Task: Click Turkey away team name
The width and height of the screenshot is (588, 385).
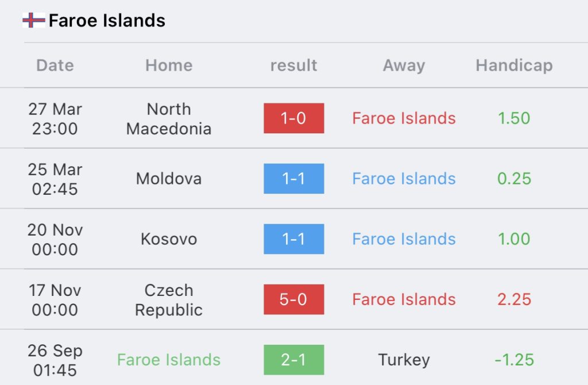Action: pyautogui.click(x=404, y=360)
